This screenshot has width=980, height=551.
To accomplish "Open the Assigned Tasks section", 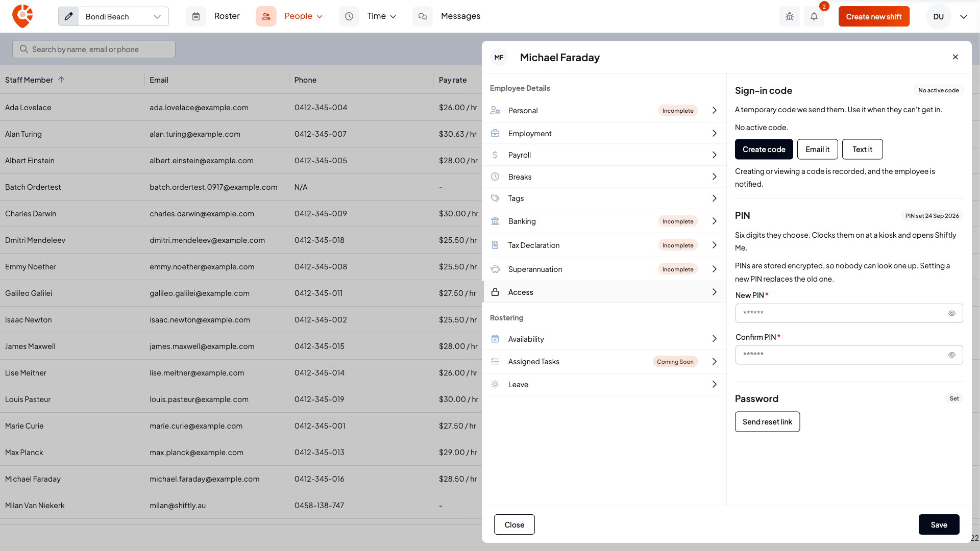I will pyautogui.click(x=604, y=361).
